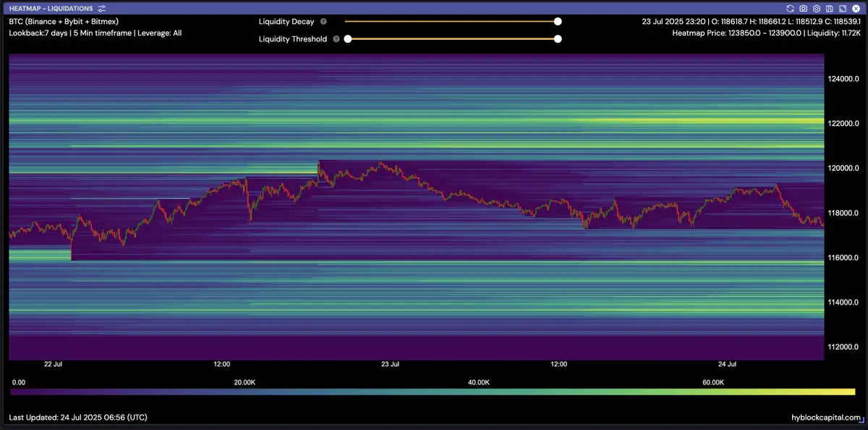
Task: Click the 20.00K color scale label
Action: tap(244, 382)
